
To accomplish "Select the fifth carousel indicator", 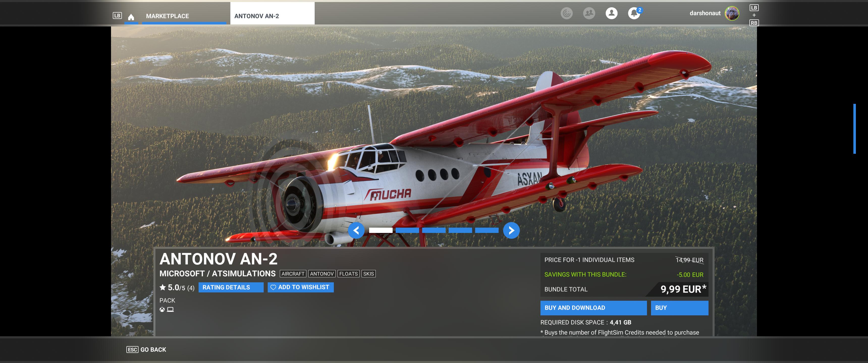I will pyautogui.click(x=487, y=230).
